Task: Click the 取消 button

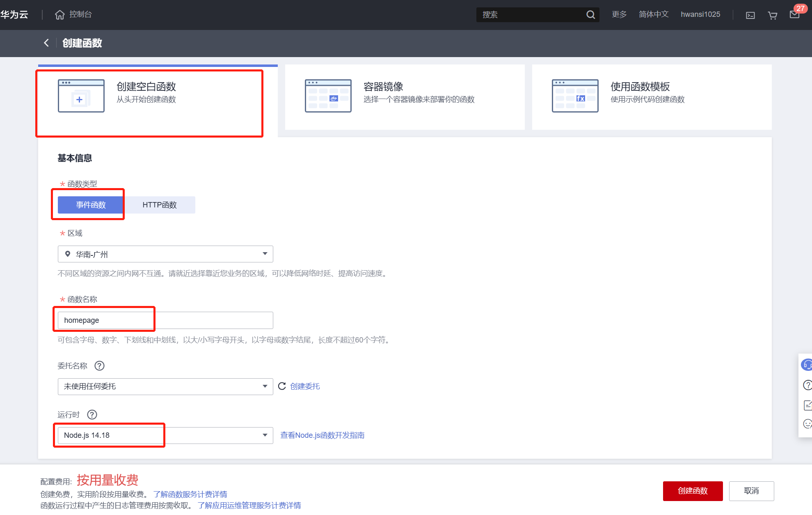Action: click(x=751, y=491)
